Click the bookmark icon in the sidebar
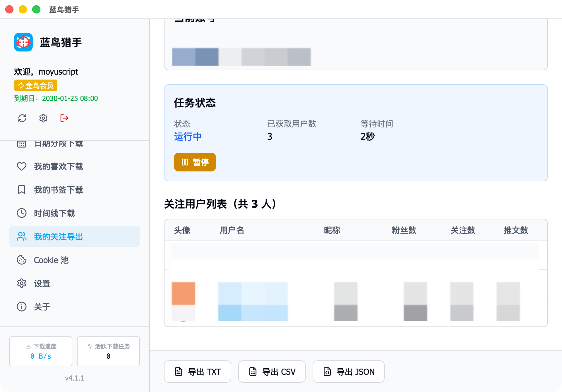This screenshot has height=392, width=562. click(x=22, y=190)
